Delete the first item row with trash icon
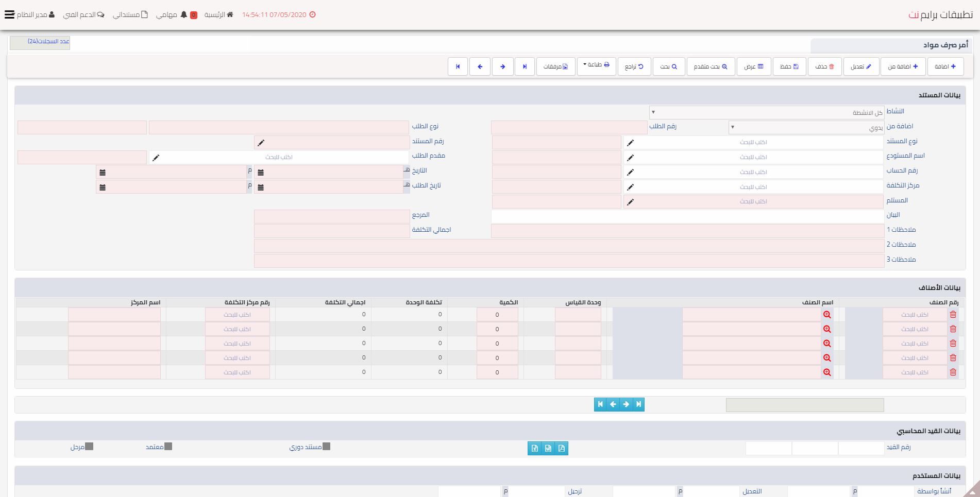This screenshot has height=497, width=980. pos(953,314)
